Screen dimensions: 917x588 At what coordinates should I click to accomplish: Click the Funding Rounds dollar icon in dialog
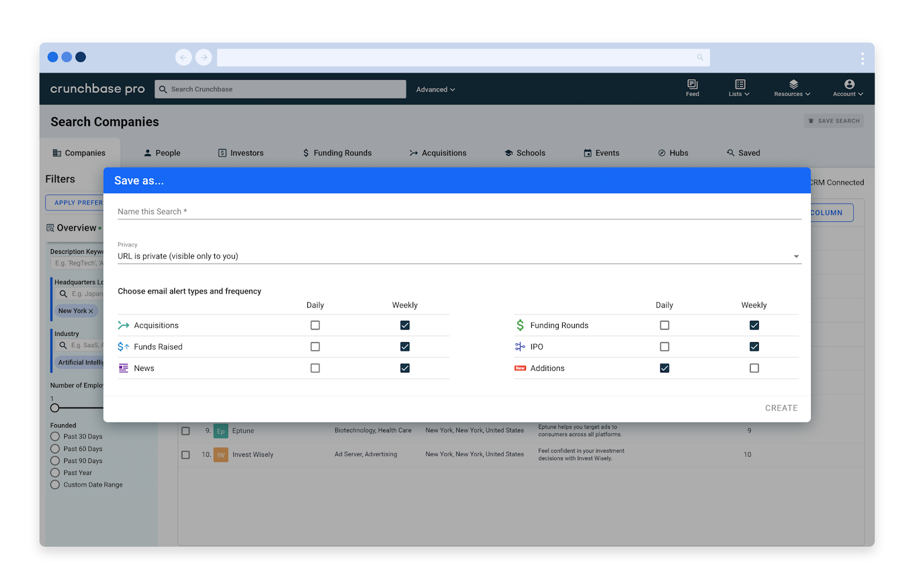[520, 325]
